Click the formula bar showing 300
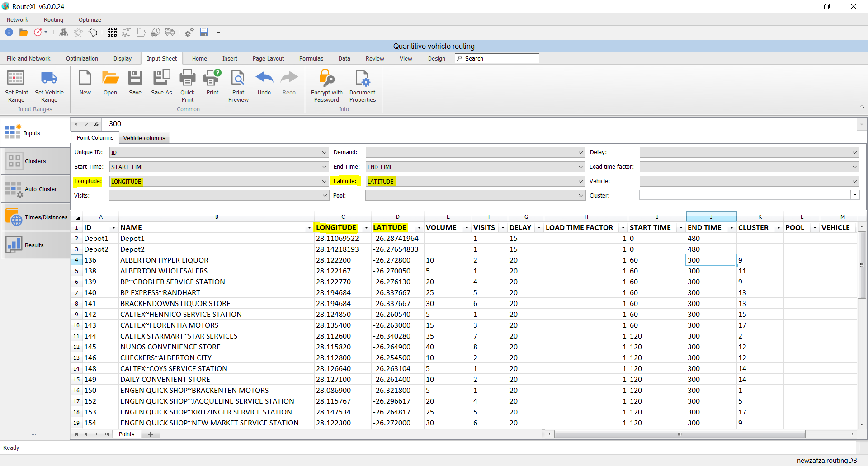Screen dimensions: 868x466 481,124
